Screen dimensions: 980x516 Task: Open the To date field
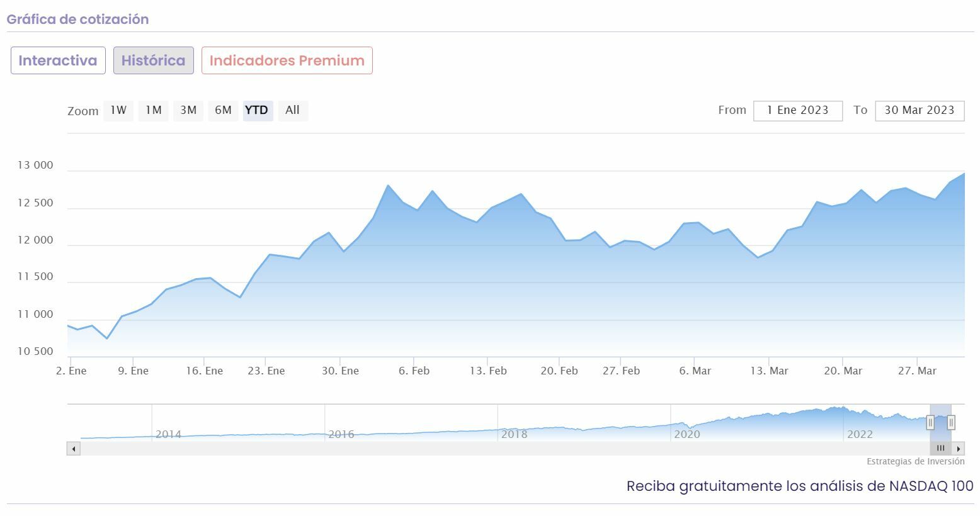(x=919, y=110)
